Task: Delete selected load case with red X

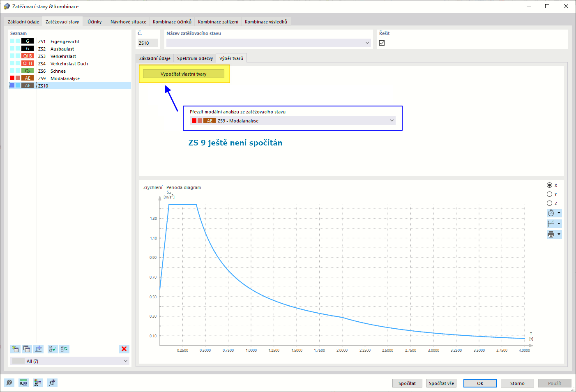Action: (124, 349)
